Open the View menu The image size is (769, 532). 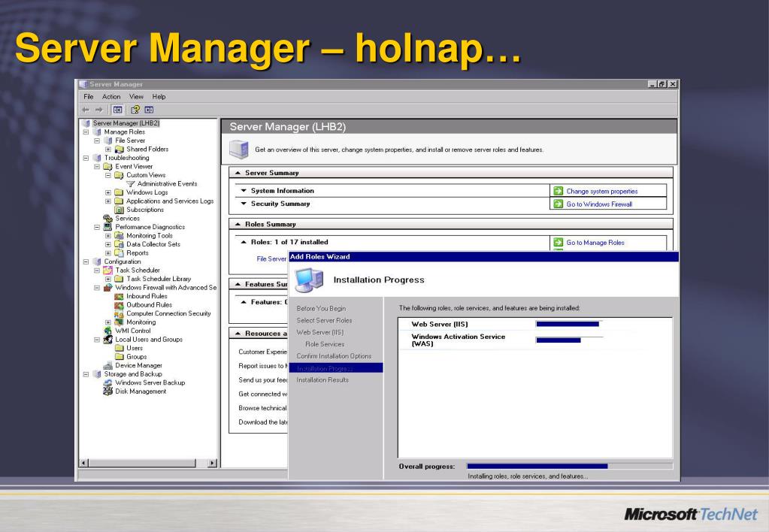coord(136,97)
